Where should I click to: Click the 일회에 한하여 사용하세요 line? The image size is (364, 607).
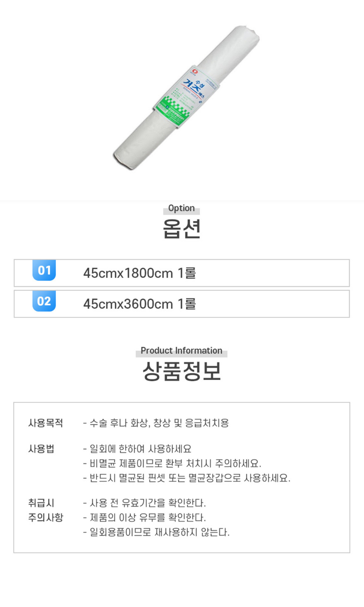138,449
